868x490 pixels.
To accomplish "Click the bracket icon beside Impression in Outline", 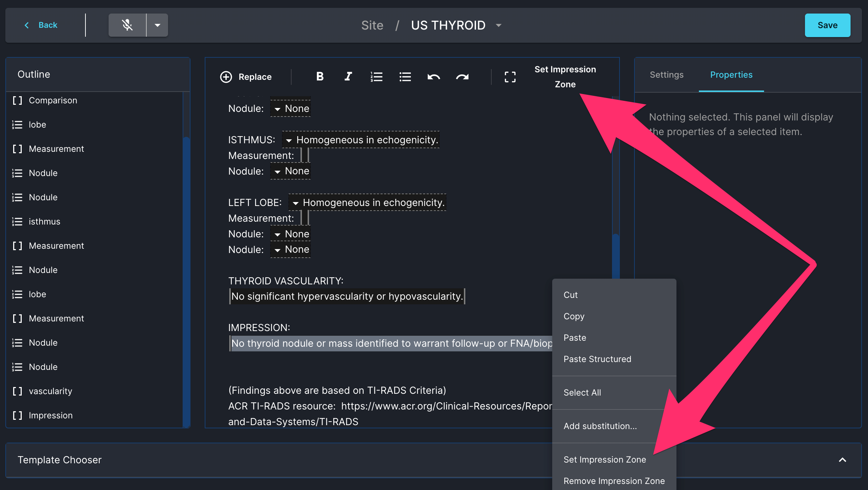I will point(17,416).
